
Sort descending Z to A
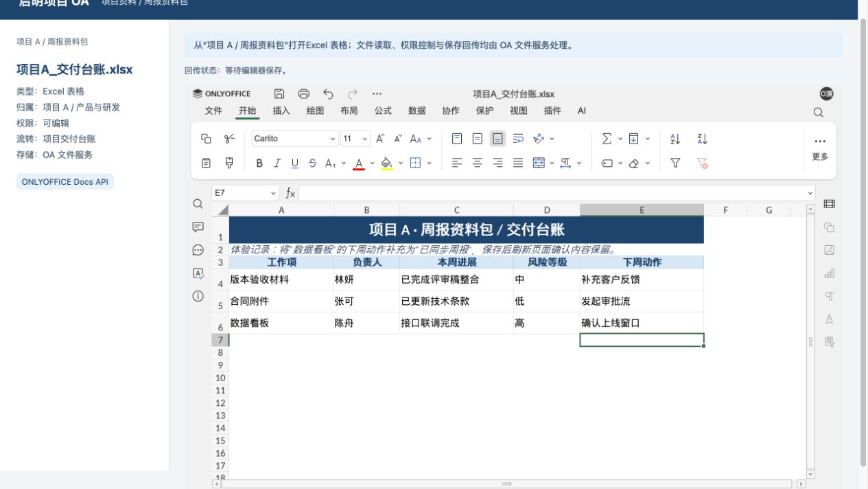click(702, 139)
